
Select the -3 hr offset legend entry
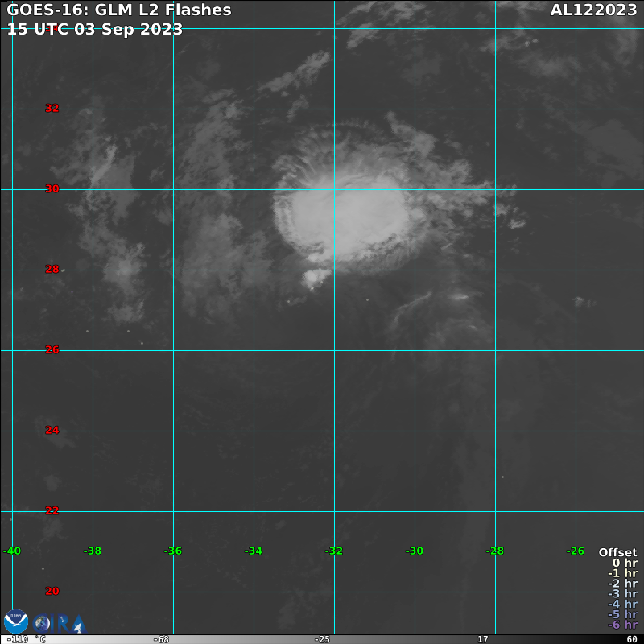(x=622, y=594)
